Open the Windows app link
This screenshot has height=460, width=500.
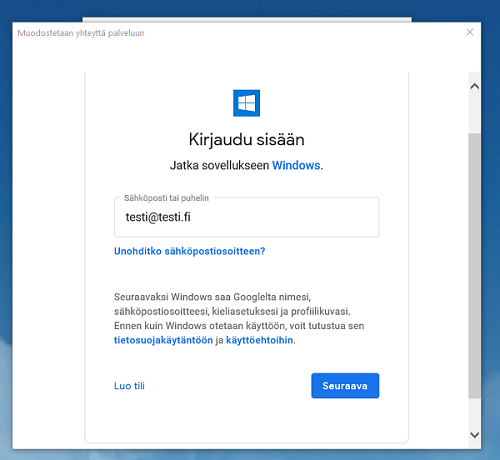pyautogui.click(x=296, y=165)
